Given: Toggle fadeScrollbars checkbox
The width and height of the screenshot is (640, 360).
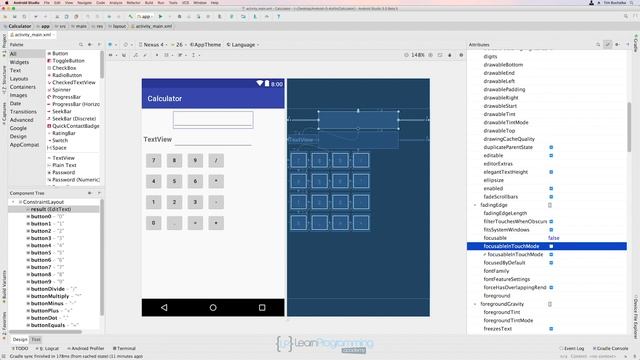Looking at the screenshot, I should coord(551,197).
